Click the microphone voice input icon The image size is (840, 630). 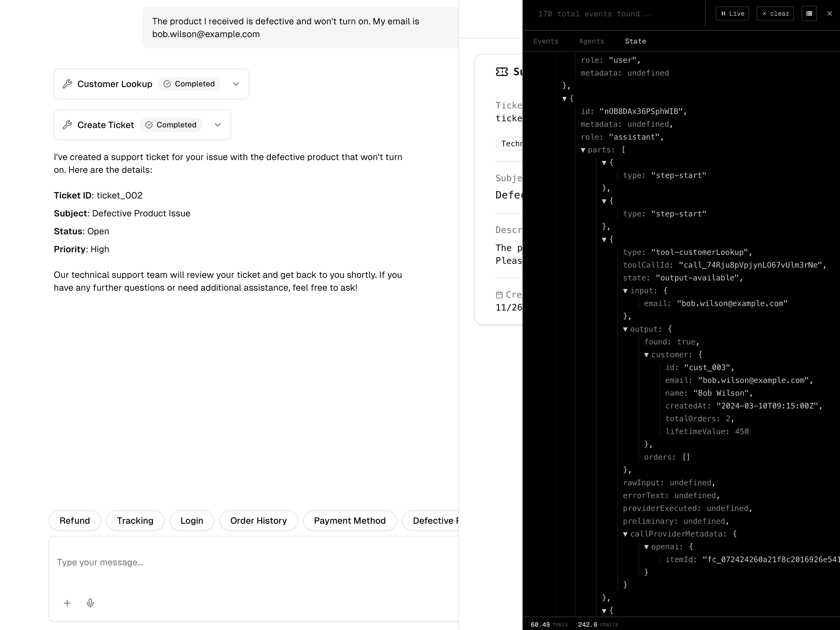(x=90, y=603)
